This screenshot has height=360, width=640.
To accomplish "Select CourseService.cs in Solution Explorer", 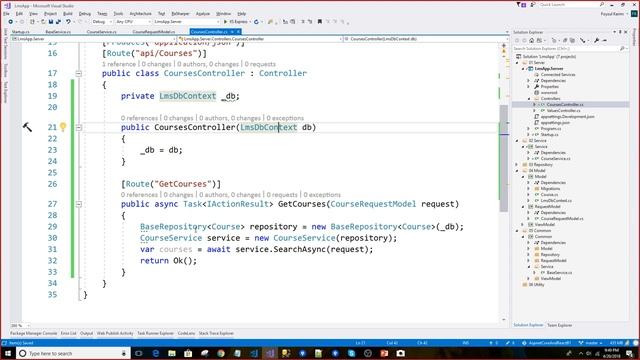I will pyautogui.click(x=555, y=158).
